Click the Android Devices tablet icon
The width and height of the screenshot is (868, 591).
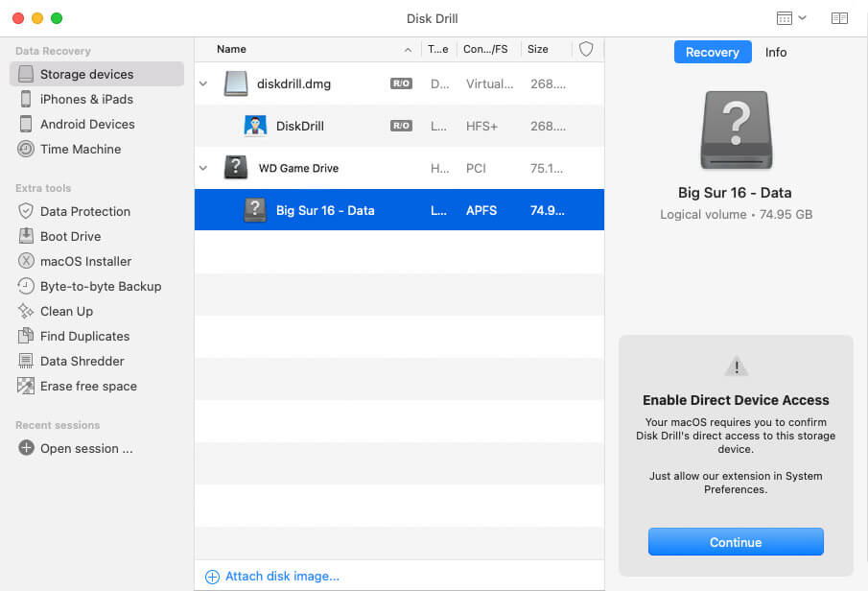click(x=26, y=124)
